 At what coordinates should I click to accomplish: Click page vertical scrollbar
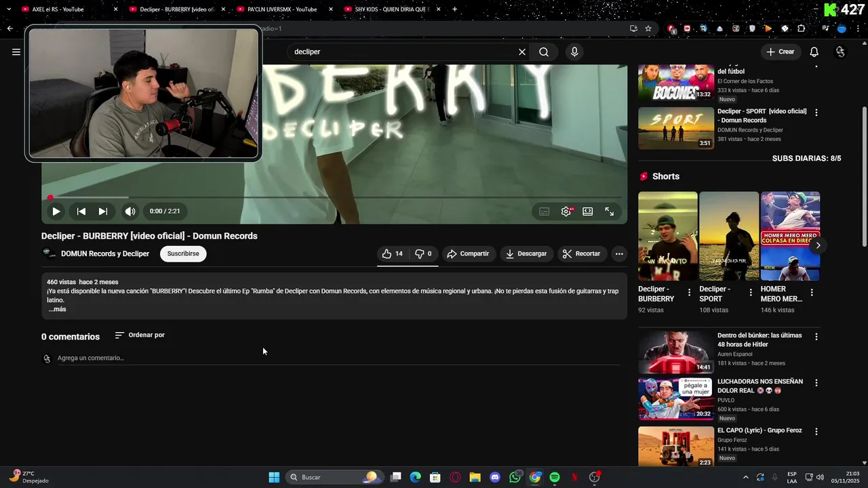[x=864, y=176]
